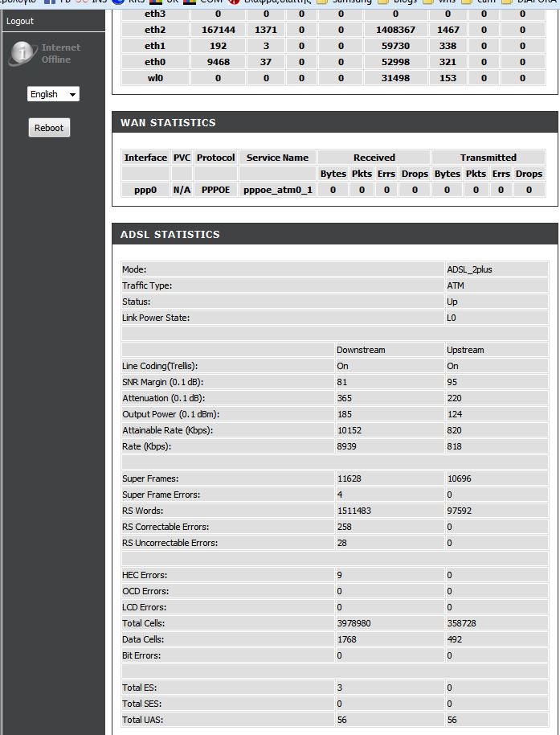Click the ATM traffic type value
This screenshot has width=560, height=735.
tap(456, 285)
